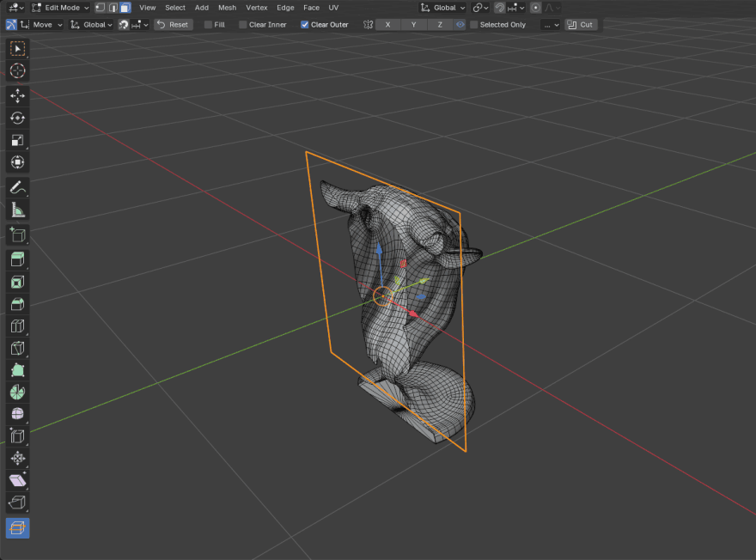Image resolution: width=756 pixels, height=560 pixels.
Task: Enable the Selected Only checkbox
Action: point(474,25)
